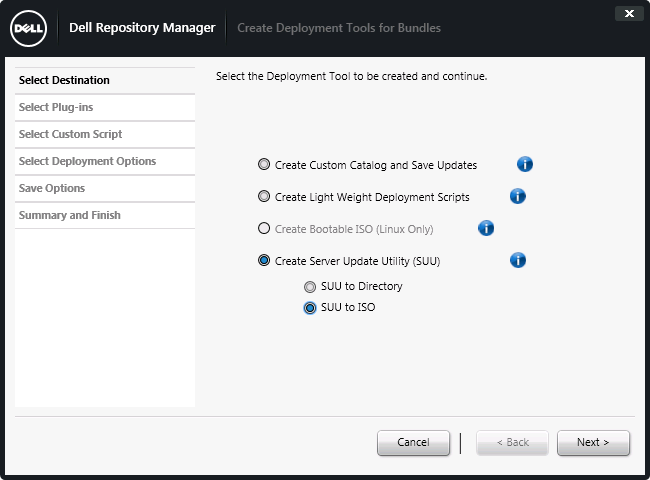Open info icon for Create Bootable ISO

pyautogui.click(x=486, y=229)
